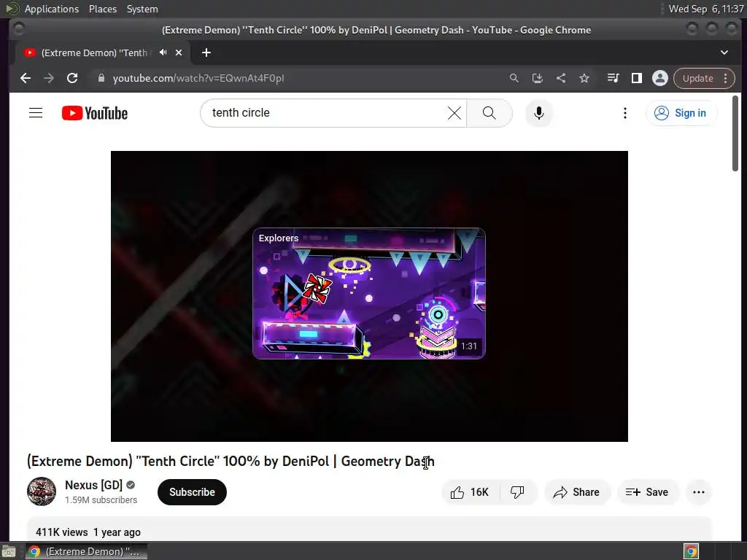Open the YouTube guide hamburger menu
This screenshot has width=747, height=560.
36,113
